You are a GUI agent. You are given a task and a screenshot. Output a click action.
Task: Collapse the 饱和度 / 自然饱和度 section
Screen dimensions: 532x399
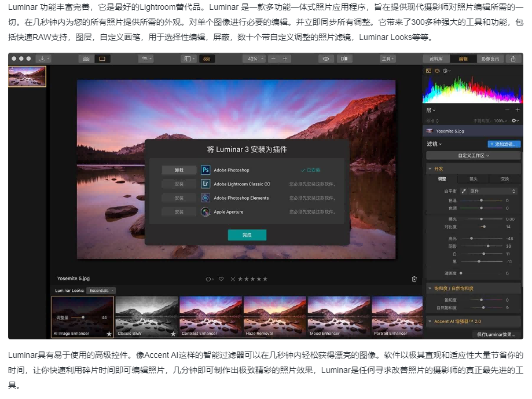click(430, 288)
